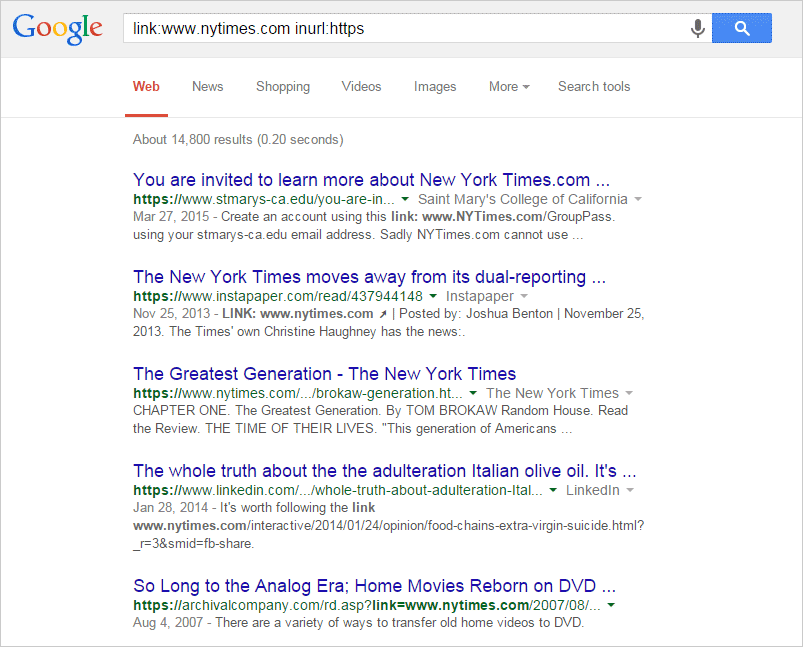Expand green arrow next to stmarys-ca.edu URL
This screenshot has width=803, height=647.
pos(405,199)
